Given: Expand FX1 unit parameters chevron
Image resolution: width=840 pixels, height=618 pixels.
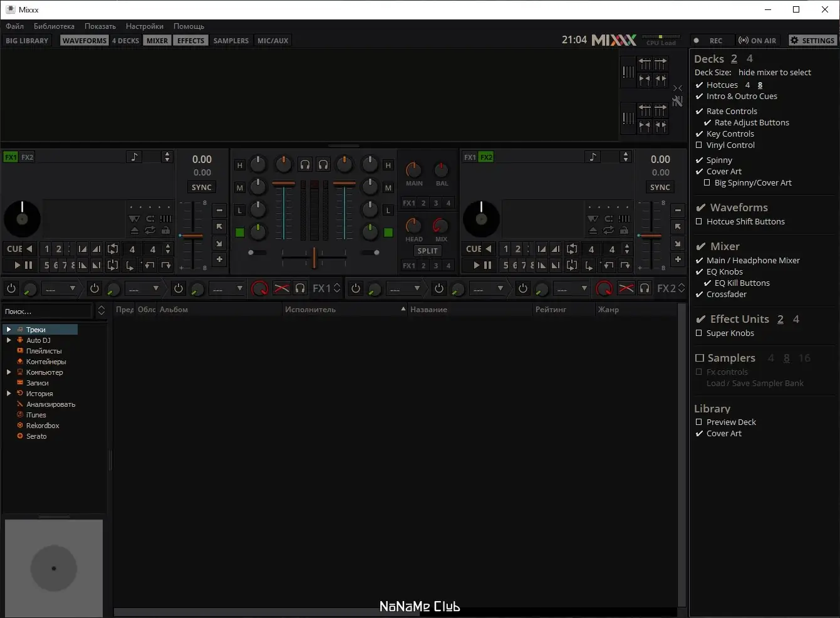Looking at the screenshot, I should 337,288.
